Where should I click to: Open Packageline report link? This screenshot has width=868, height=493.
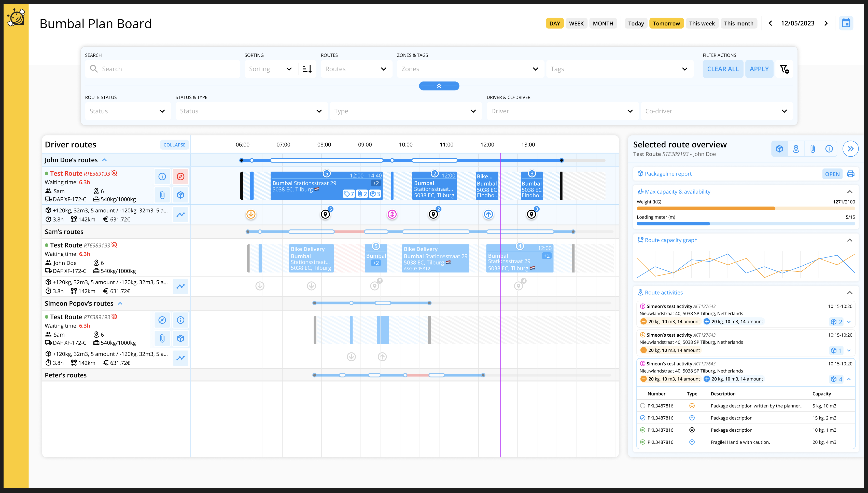pos(668,174)
